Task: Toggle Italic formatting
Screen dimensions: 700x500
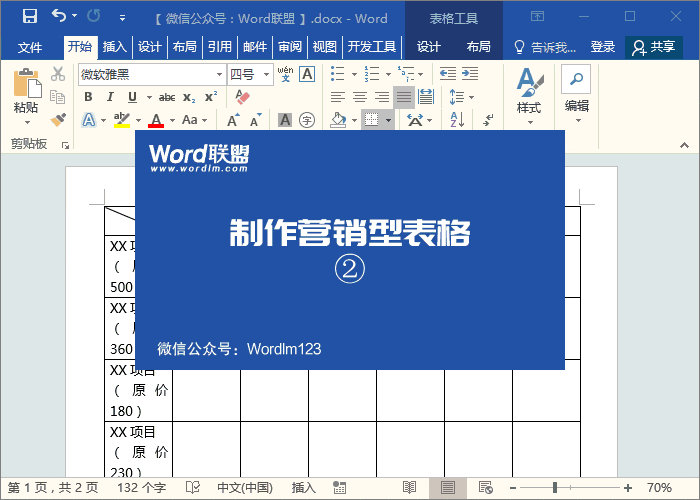Action: 110,97
